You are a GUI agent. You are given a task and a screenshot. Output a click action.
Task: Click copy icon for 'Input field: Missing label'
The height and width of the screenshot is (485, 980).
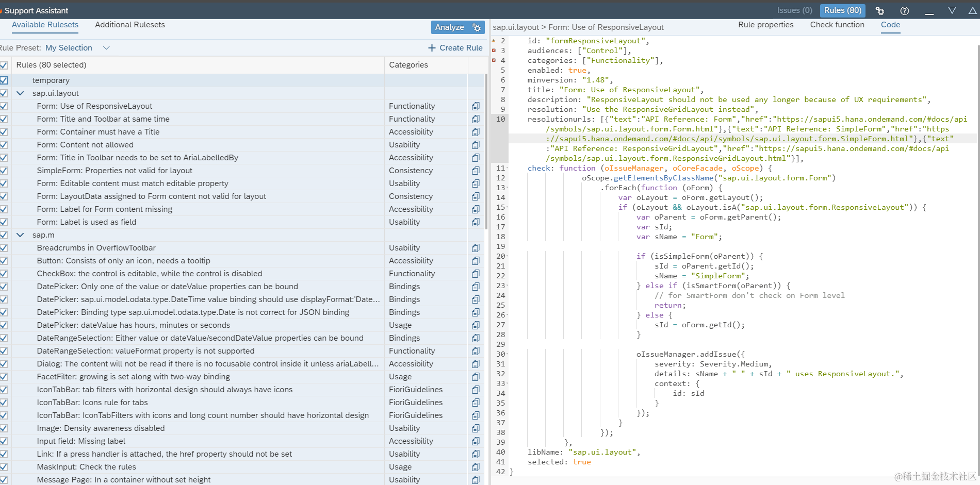pos(476,441)
